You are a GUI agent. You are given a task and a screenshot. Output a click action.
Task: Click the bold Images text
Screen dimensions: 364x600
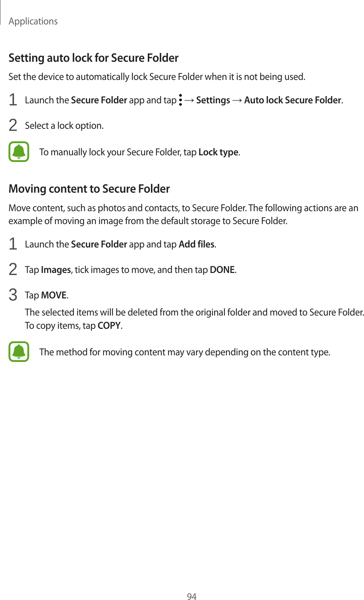pos(56,270)
